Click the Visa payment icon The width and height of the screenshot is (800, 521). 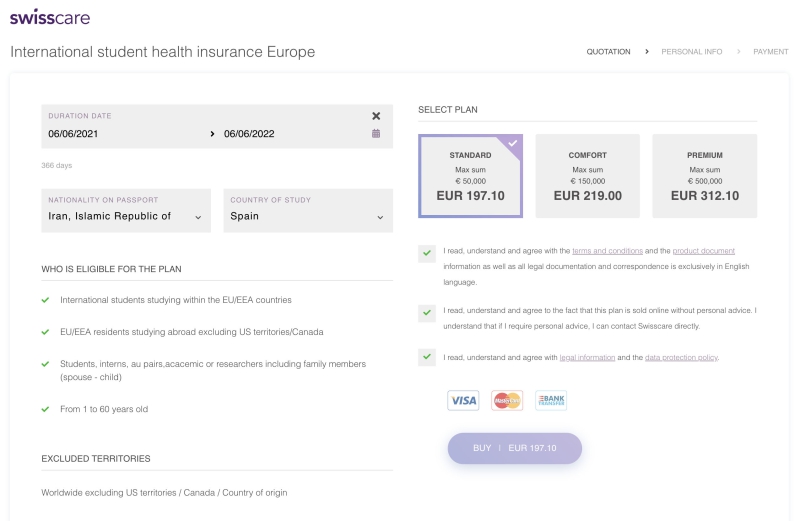click(x=463, y=400)
